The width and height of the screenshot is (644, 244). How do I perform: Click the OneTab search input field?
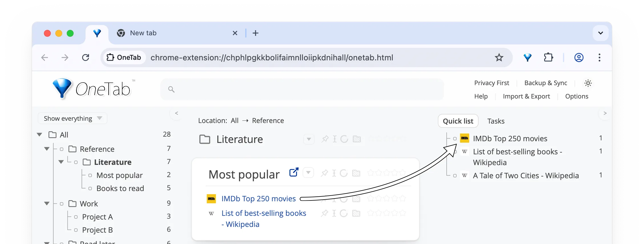point(302,89)
